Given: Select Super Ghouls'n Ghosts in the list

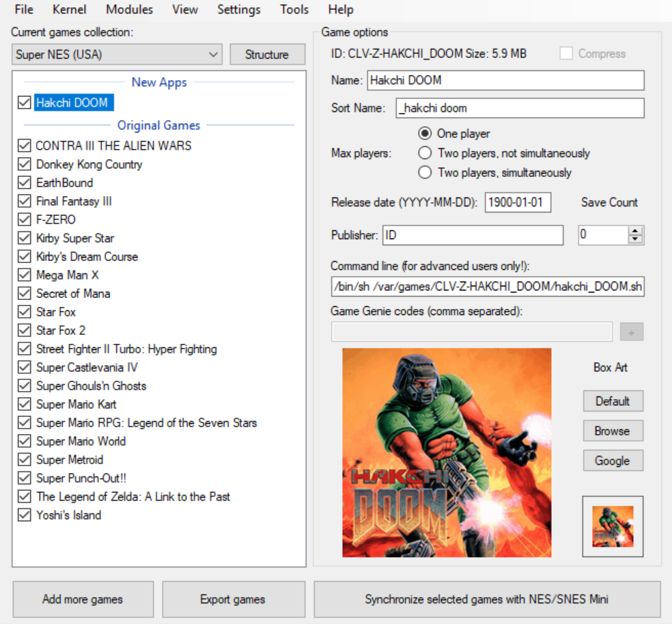Looking at the screenshot, I should pos(92,385).
